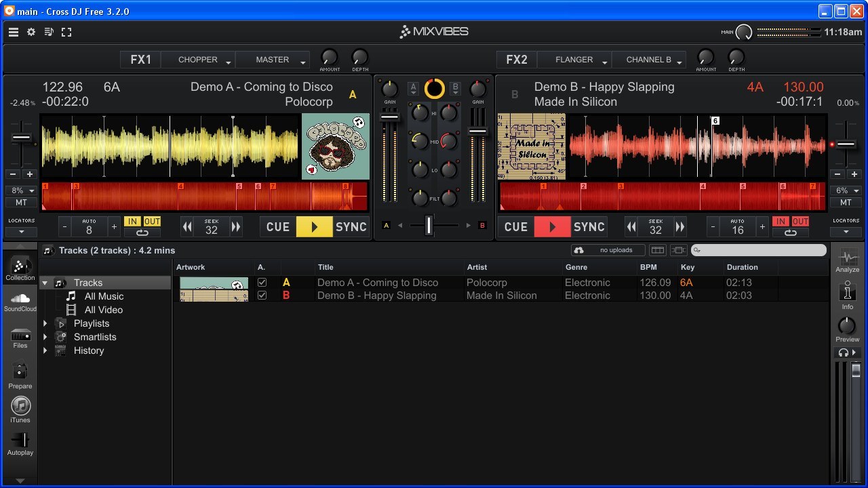Image resolution: width=868 pixels, height=488 pixels.
Task: Open the iTunes library icon
Action: coord(20,409)
